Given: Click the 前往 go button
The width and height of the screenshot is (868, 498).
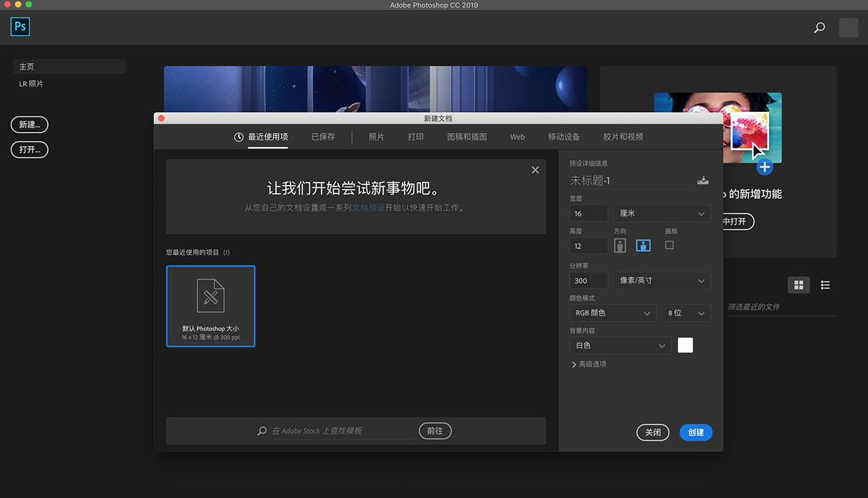Looking at the screenshot, I should (435, 431).
